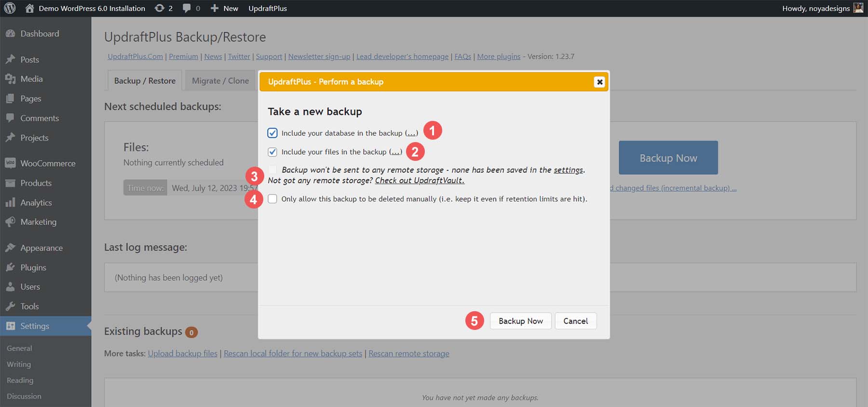The height and width of the screenshot is (407, 868).
Task: Open the UpdraftPlus.Com link
Action: [x=135, y=56]
